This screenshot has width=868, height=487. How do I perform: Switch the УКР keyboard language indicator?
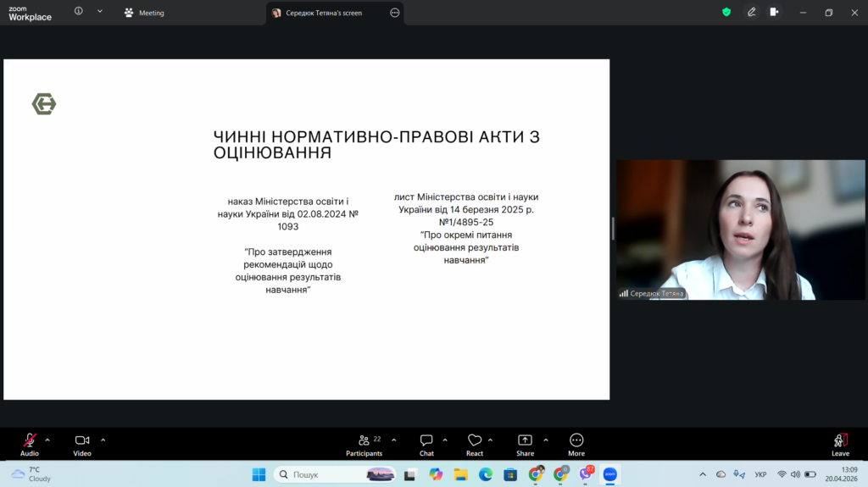pos(761,474)
